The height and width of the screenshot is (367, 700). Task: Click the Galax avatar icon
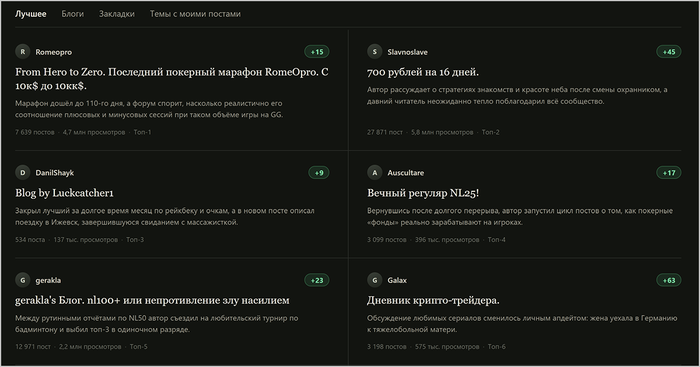tap(375, 280)
